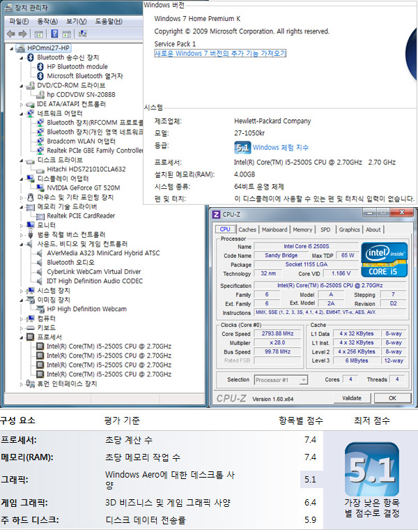Expand the 시스템 장치 branch
This screenshot has width=418, height=532.
[x=22, y=291]
